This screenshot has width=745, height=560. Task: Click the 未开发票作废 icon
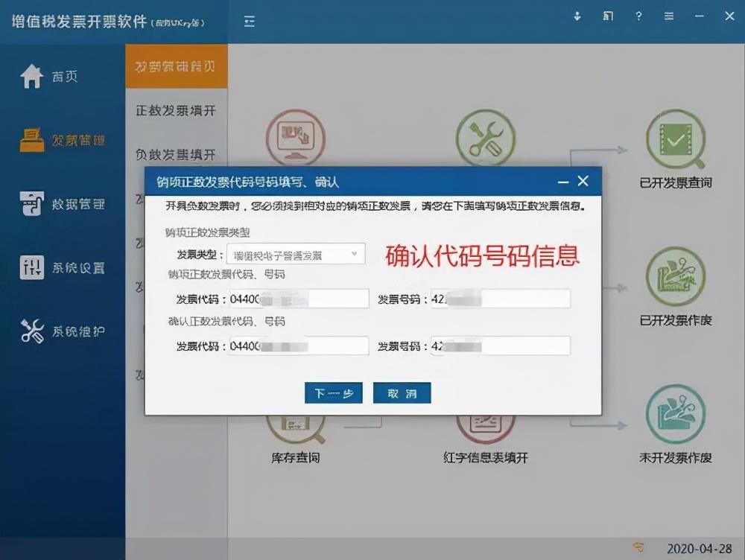[675, 415]
